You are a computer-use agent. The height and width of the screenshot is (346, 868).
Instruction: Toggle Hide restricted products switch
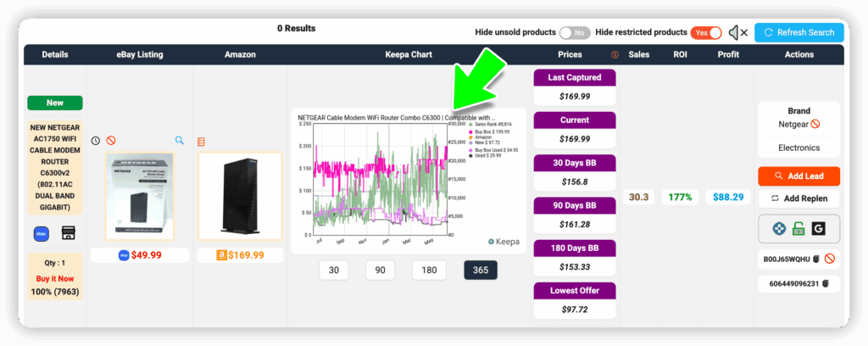tap(706, 33)
